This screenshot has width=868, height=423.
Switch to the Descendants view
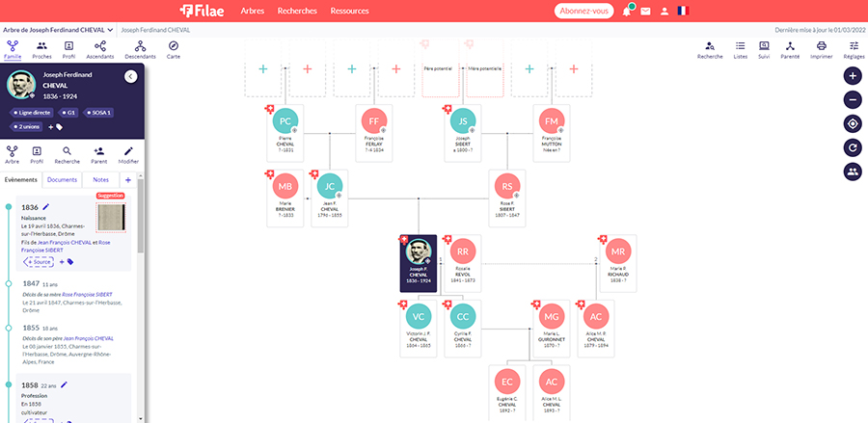click(140, 49)
